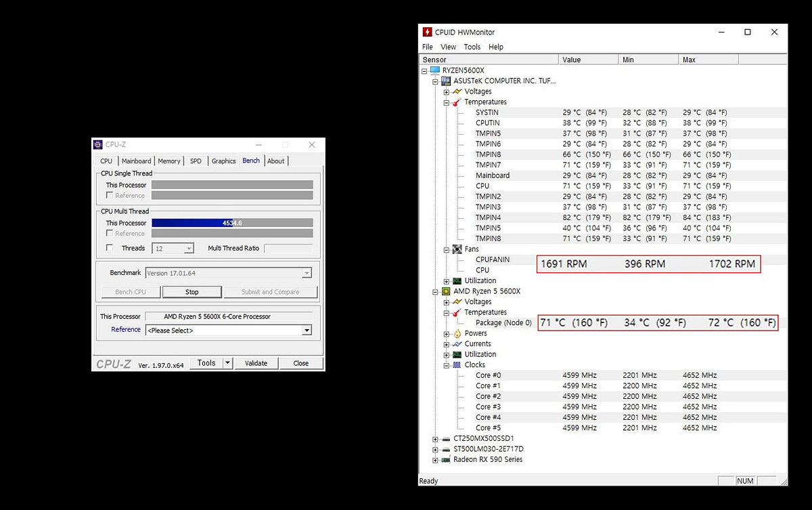812x510 pixels.
Task: Click the Radeon RX 590 graphics card icon
Action: [x=446, y=459]
